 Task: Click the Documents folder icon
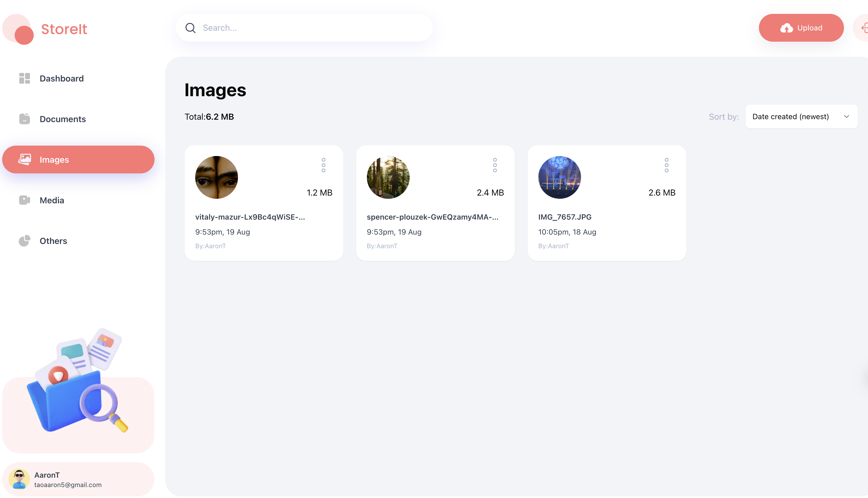(24, 119)
